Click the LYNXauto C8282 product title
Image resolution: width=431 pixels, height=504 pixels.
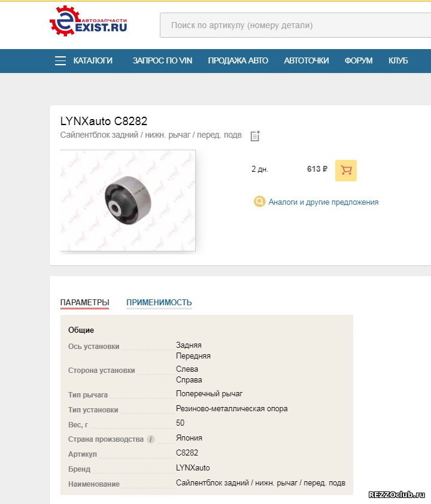[x=104, y=121]
